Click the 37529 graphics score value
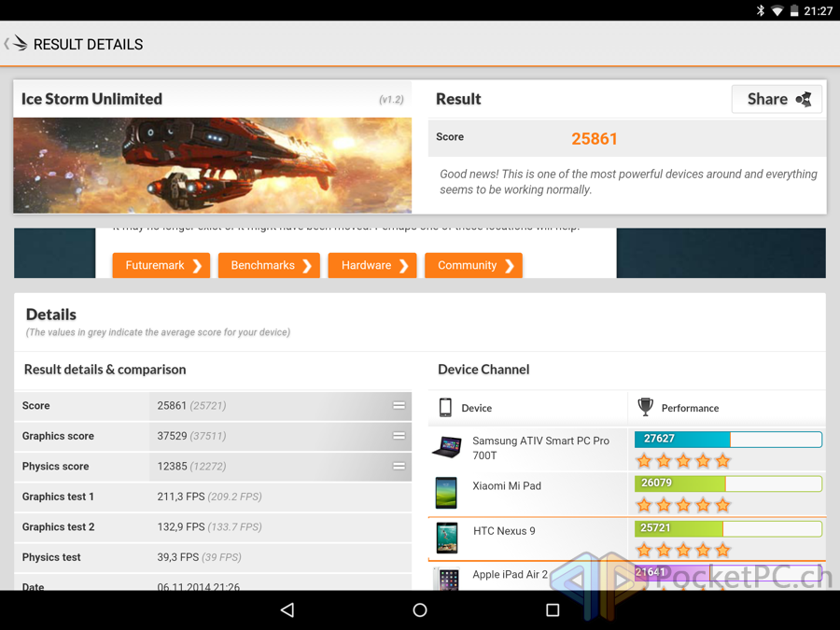 pos(172,436)
